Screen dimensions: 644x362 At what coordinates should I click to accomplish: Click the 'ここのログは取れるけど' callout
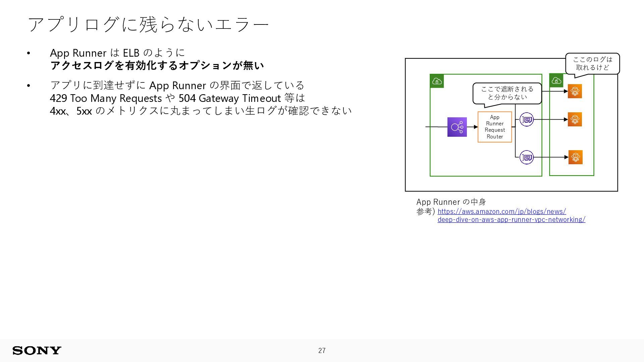coord(592,63)
